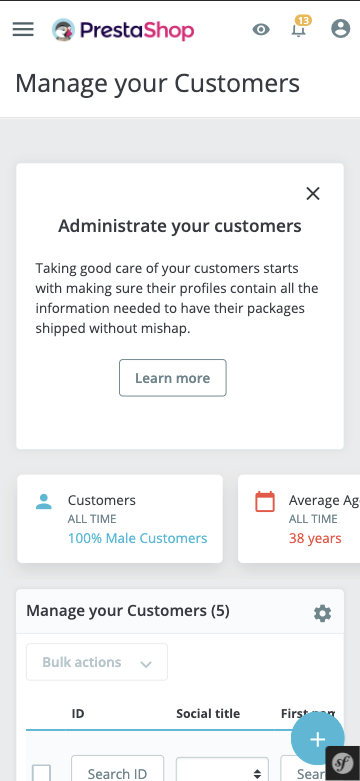
Task: Click the Average Age calendar icon
Action: pos(265,502)
